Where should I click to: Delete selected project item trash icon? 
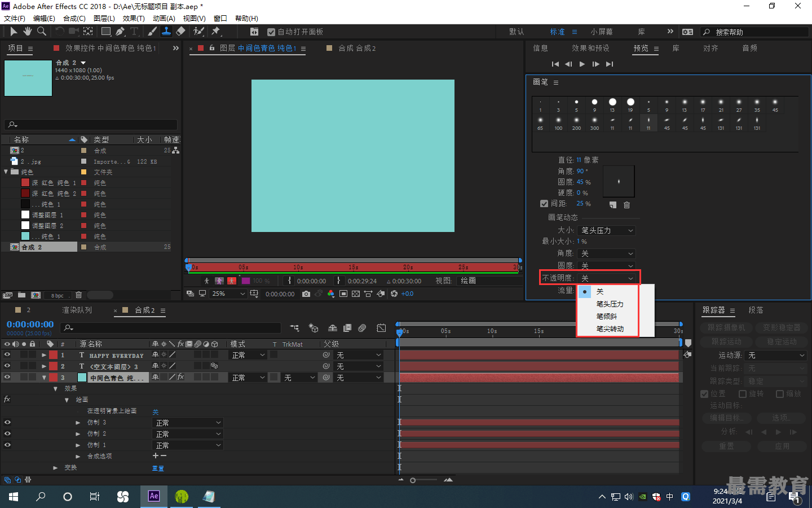[x=78, y=295]
